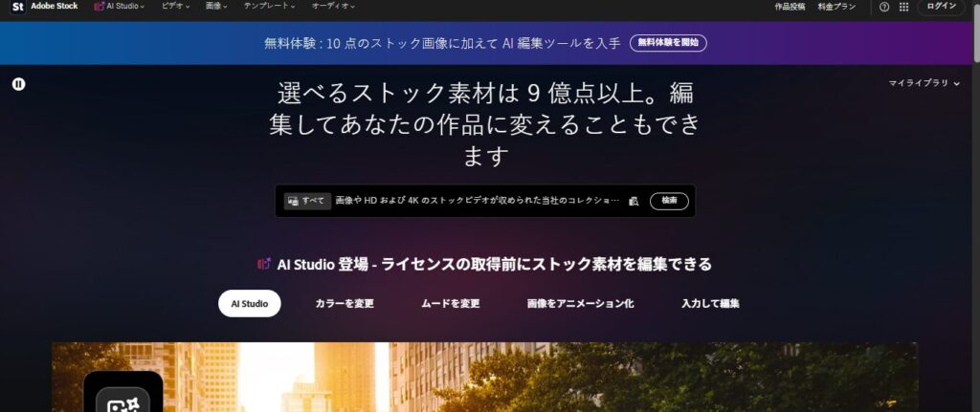Expand the オーディオ menu
The image size is (980, 412).
(333, 7)
